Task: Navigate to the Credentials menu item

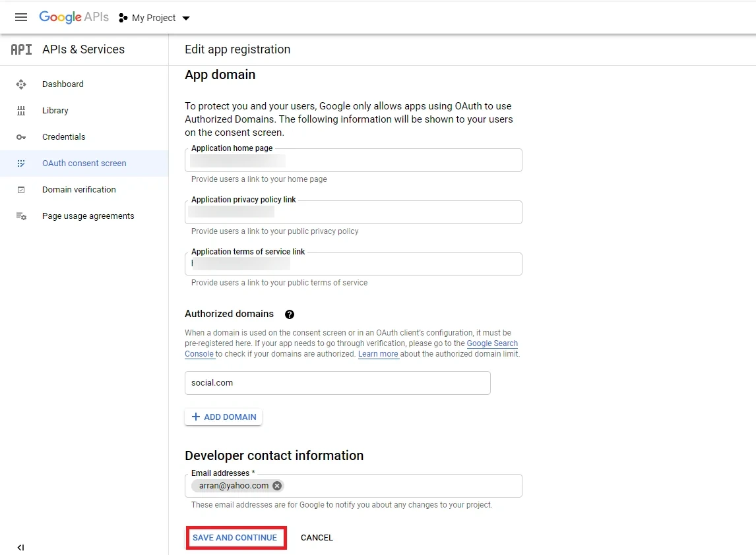Action: 64,136
